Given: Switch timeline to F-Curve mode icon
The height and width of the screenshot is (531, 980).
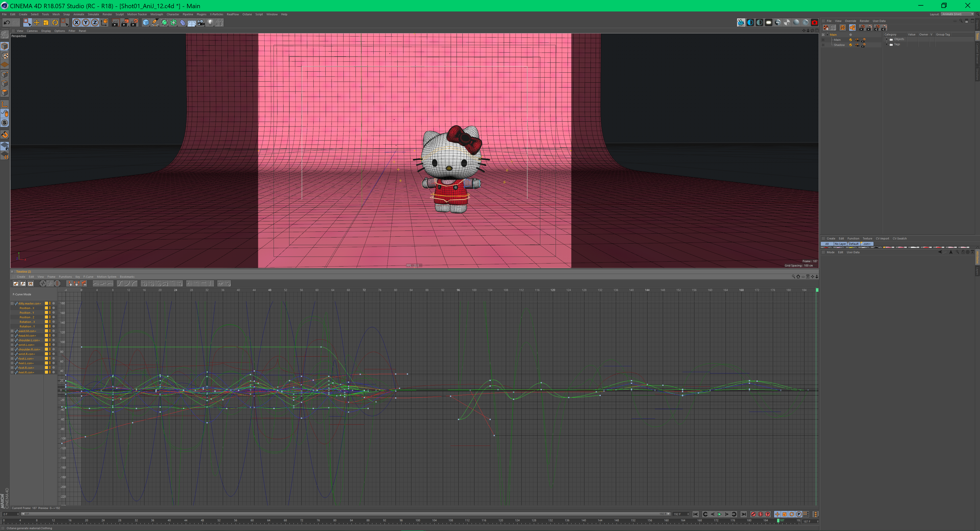Looking at the screenshot, I should click(23, 284).
